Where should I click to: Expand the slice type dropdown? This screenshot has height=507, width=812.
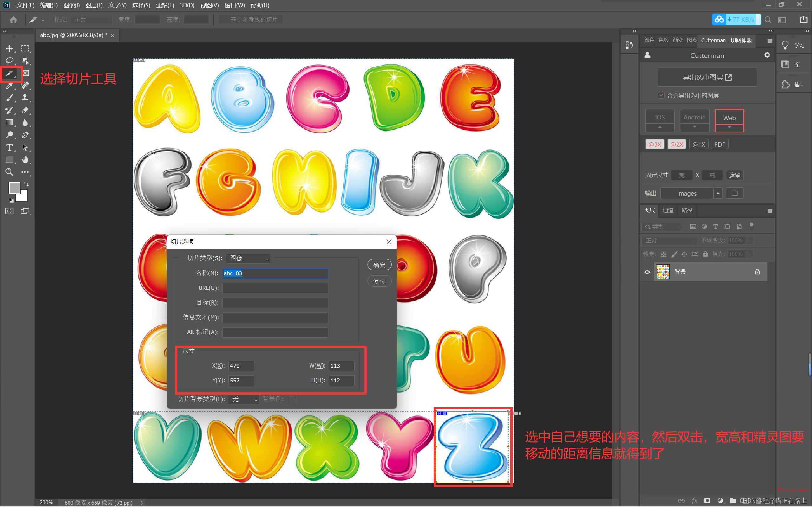(246, 258)
